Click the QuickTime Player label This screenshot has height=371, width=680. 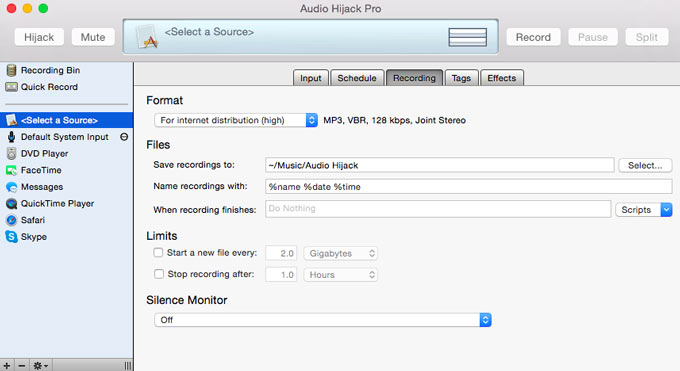(57, 204)
